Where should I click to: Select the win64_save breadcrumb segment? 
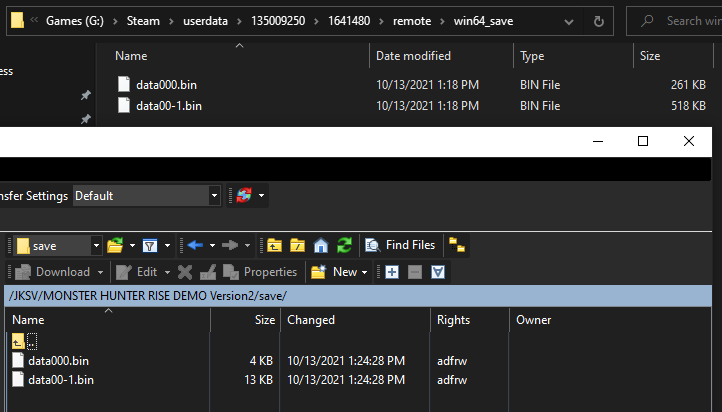tap(483, 21)
